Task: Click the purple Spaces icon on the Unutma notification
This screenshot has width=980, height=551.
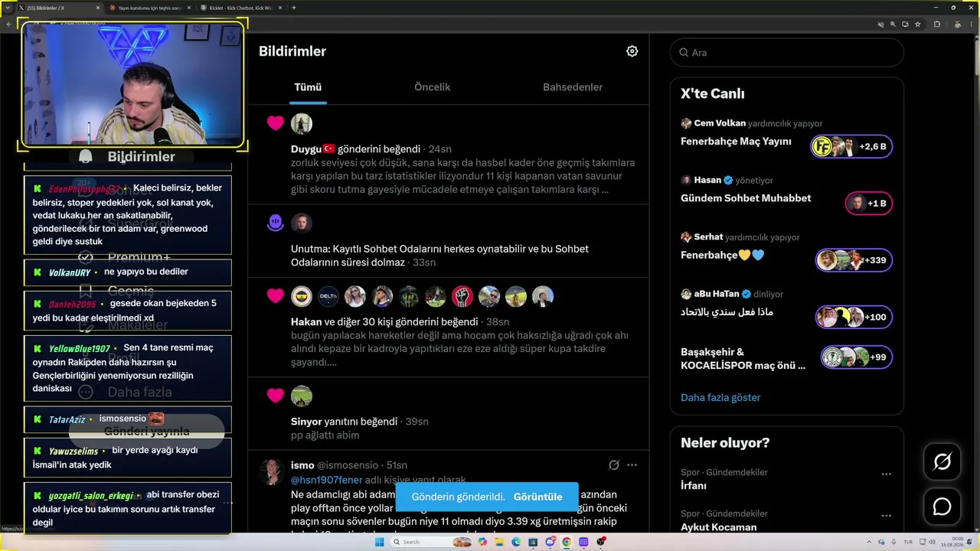Action: (x=276, y=223)
